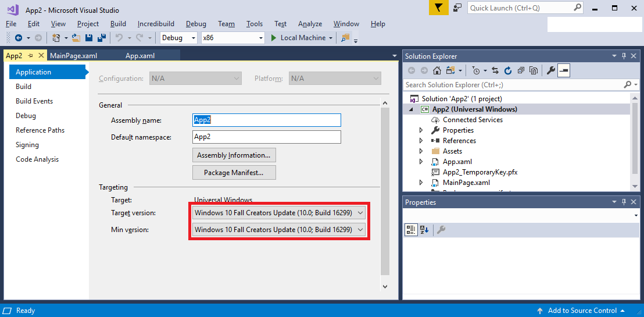Select App2_TemporaryKey.pfx in Solution Explorer
Screen dimensions: 644x317
(480, 172)
